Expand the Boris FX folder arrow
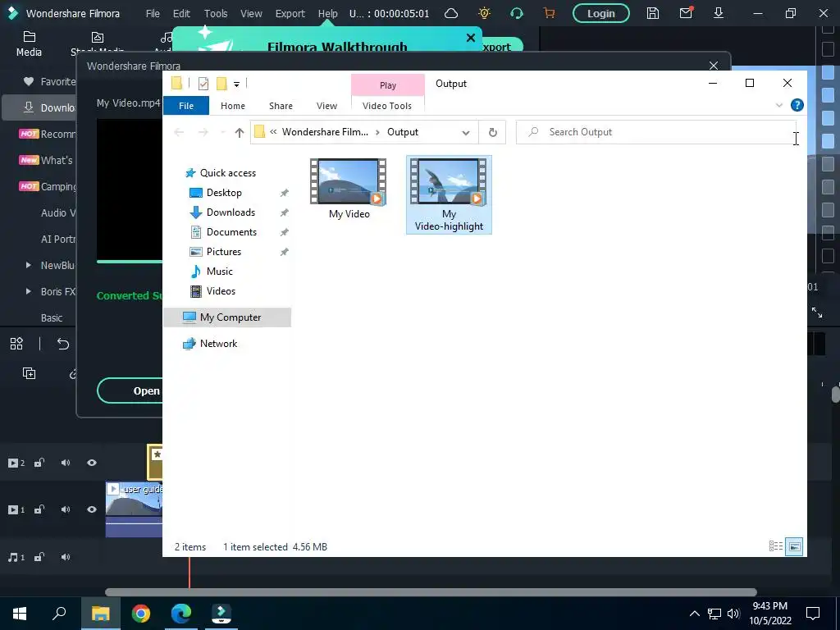The width and height of the screenshot is (840, 630). tap(29, 291)
